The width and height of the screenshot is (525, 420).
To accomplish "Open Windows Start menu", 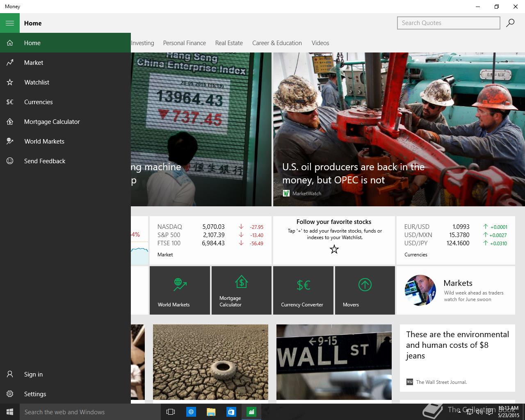I will (10, 412).
